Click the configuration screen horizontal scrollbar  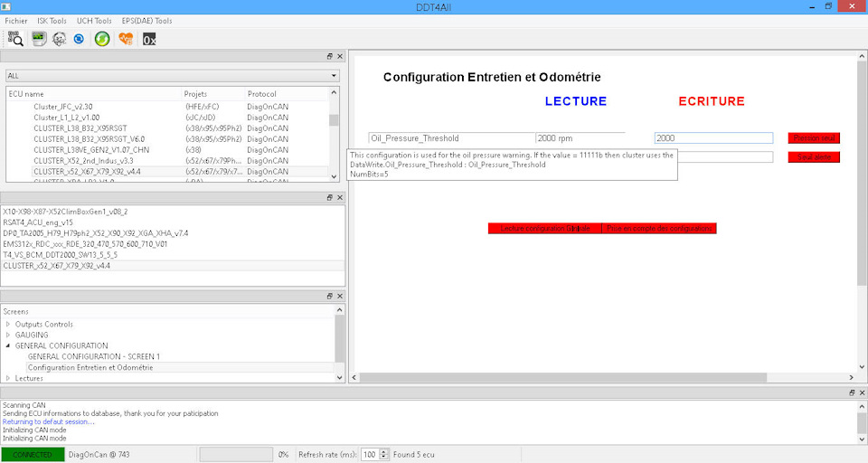[x=563, y=378]
